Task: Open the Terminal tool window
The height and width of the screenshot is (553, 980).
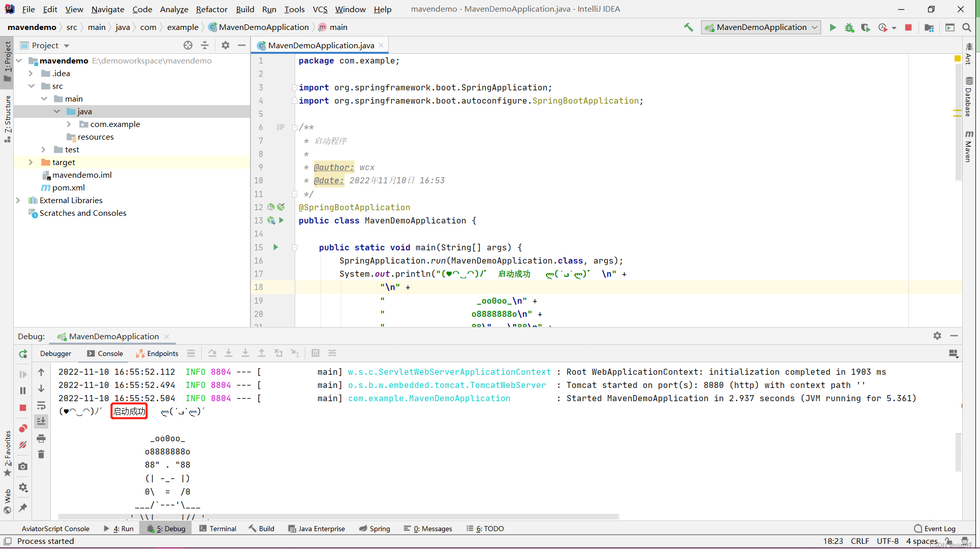Action: pos(218,529)
